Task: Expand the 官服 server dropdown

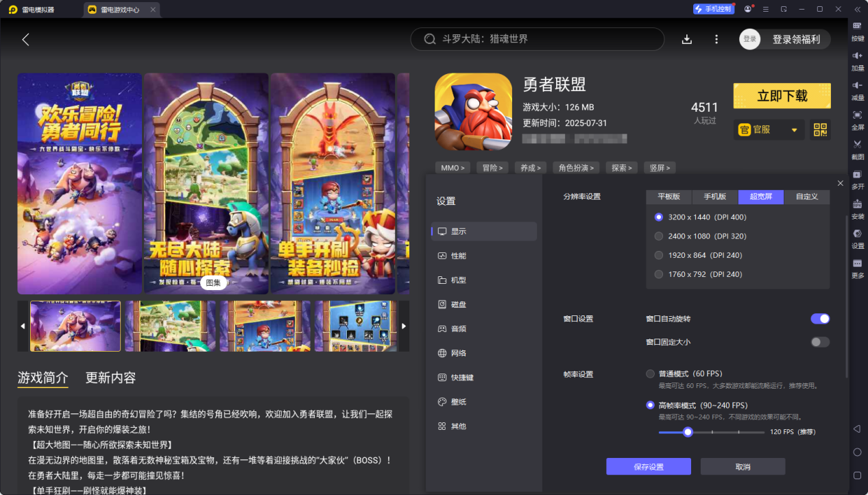Action: click(769, 130)
